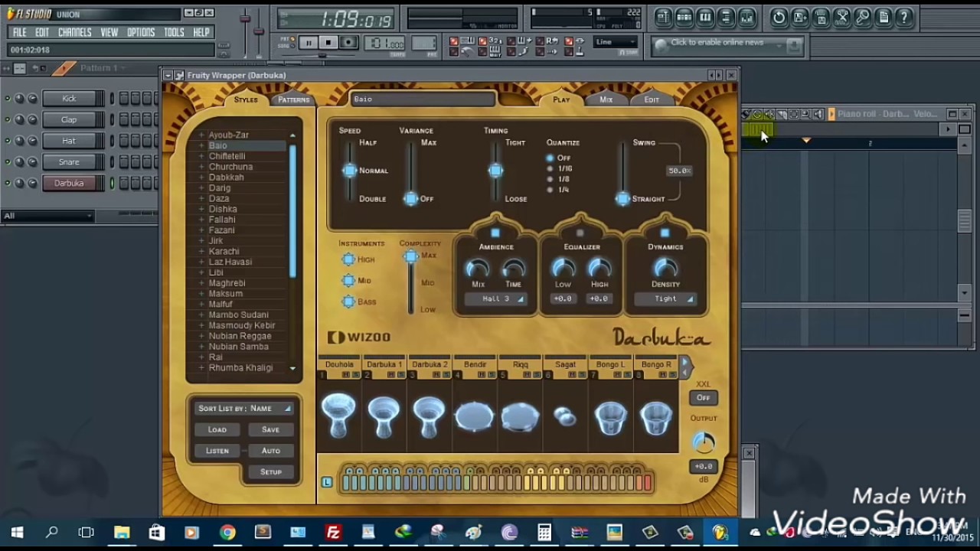Select Quantize 1/8 radio option
Viewport: 980px width, 551px height.
pos(550,179)
